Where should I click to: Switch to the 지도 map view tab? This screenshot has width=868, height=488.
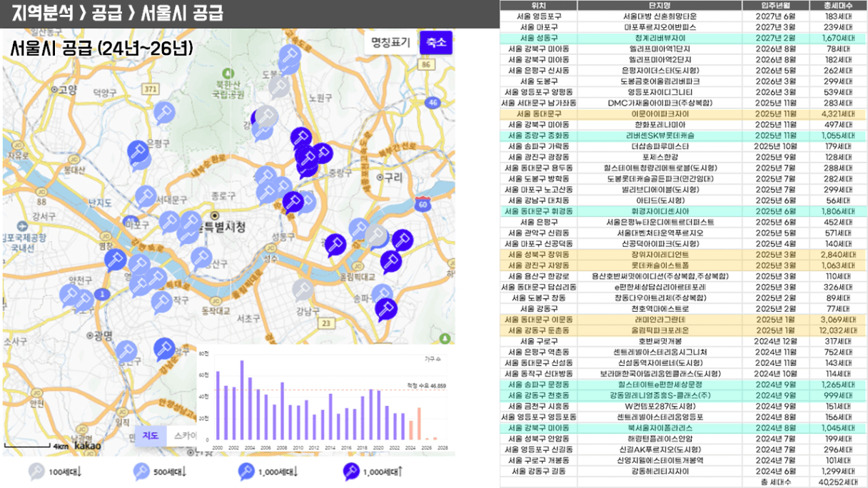click(150, 436)
